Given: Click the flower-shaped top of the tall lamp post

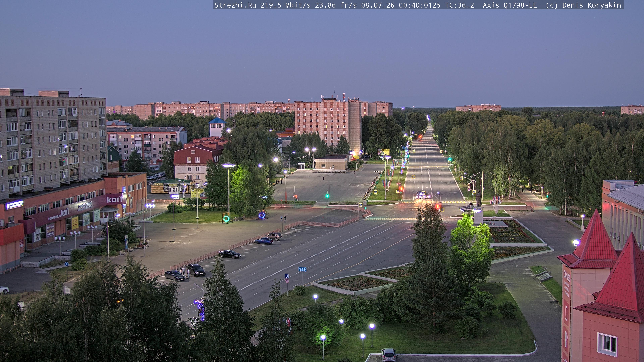Looking at the screenshot, I should (228, 165).
